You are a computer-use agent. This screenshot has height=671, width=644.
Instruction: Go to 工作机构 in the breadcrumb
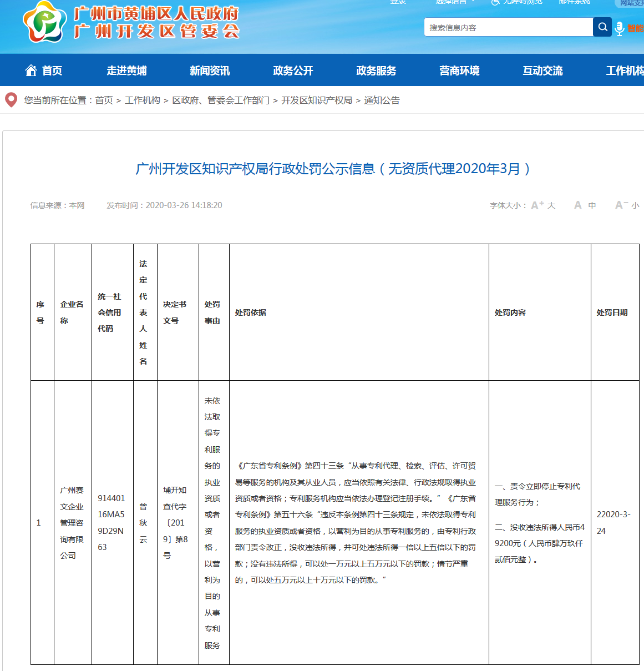142,100
